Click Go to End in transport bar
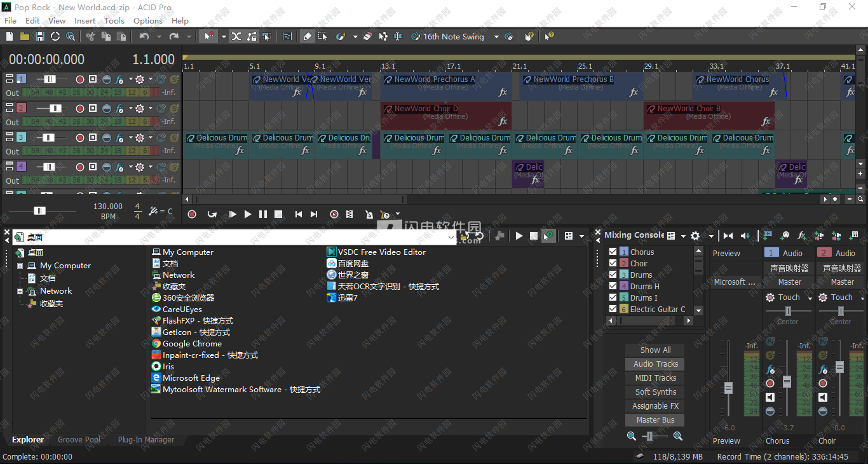This screenshot has height=464, width=868. pos(314,215)
